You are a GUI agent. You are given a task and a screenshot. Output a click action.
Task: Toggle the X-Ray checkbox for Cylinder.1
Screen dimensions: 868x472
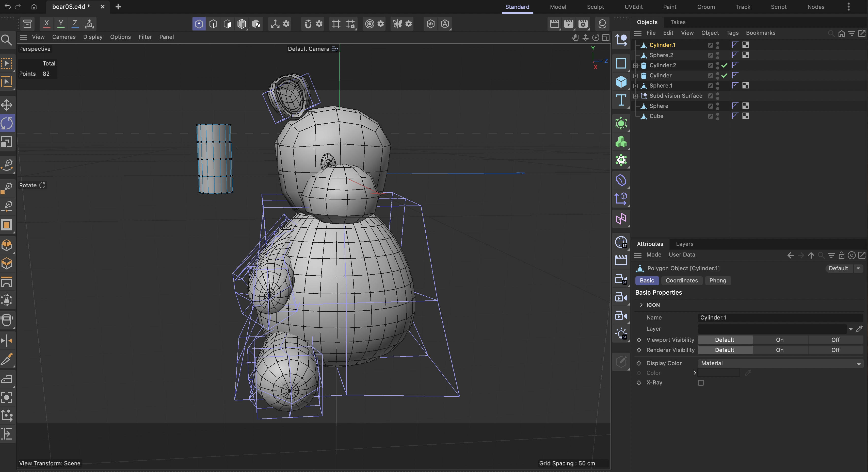701,382
